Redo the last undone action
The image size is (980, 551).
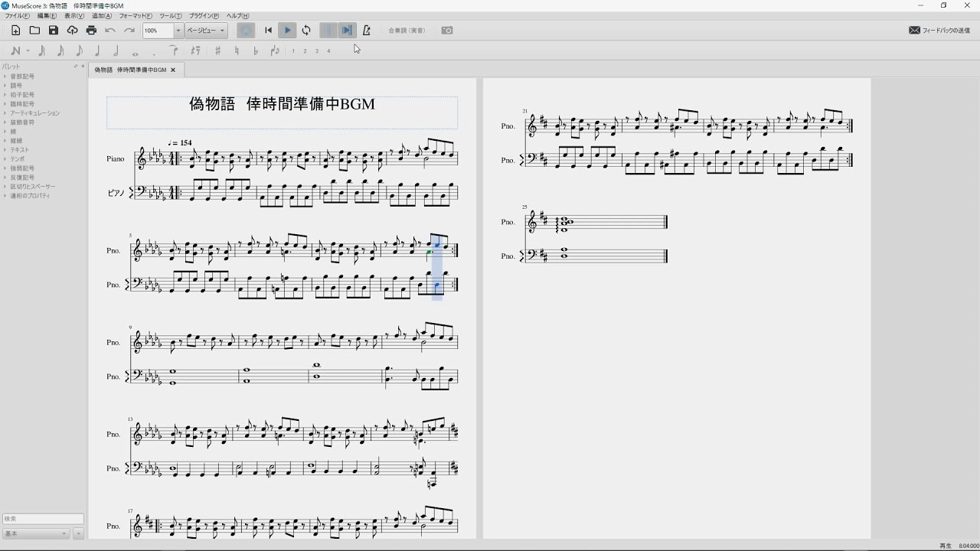point(129,31)
